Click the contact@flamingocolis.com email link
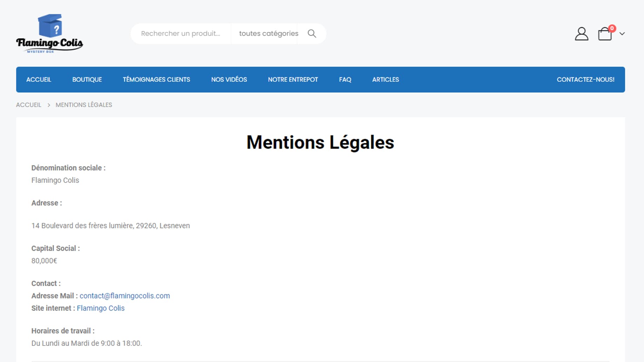The height and width of the screenshot is (362, 644). (125, 296)
